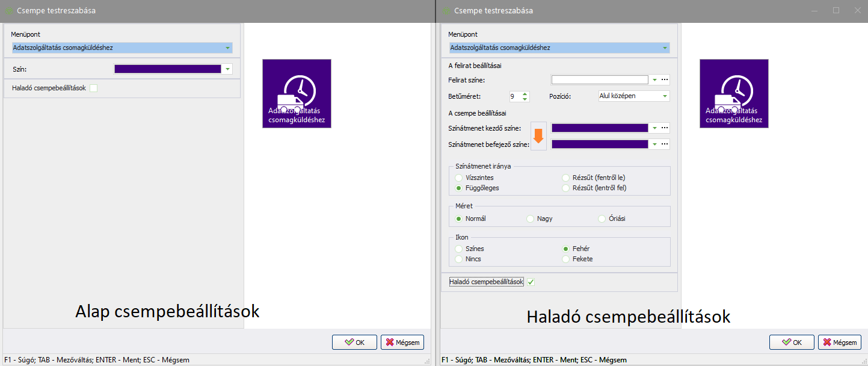Select the Vízszintes gradient direction
Screen dimensions: 868x366
[x=460, y=178]
